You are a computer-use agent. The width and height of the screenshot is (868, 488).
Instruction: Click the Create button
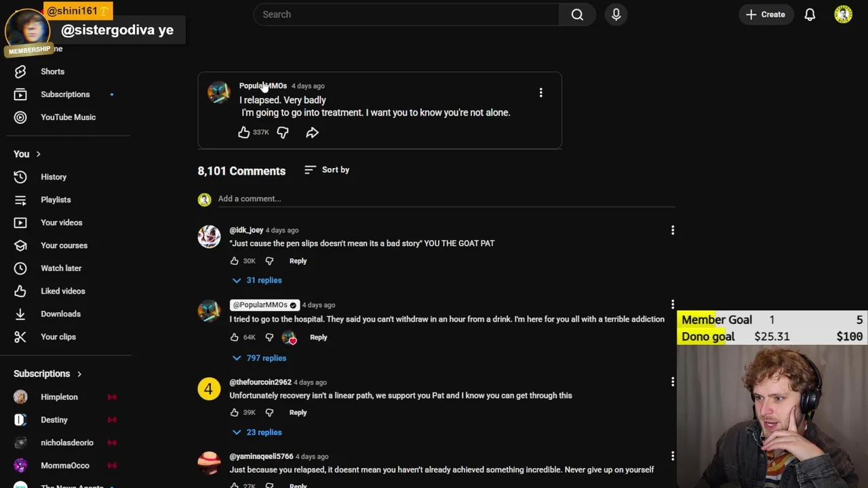point(766,14)
